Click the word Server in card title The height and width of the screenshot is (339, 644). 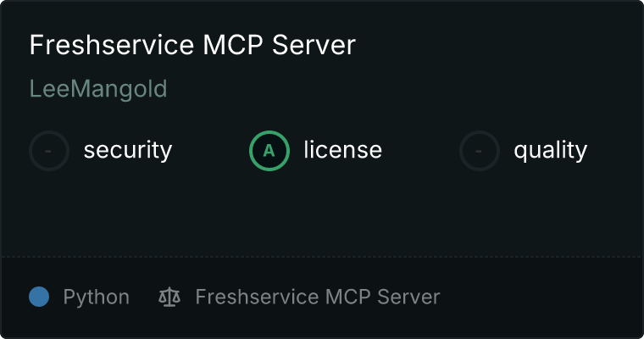point(314,45)
